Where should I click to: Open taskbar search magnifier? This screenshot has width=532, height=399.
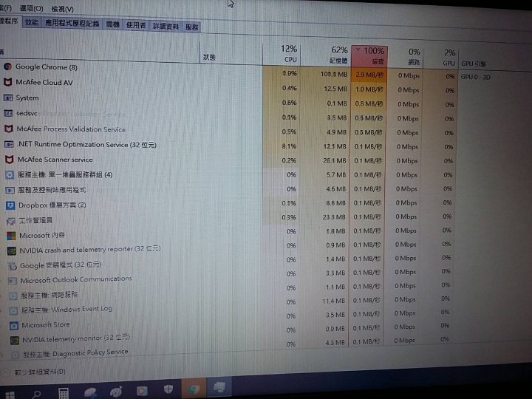pyautogui.click(x=36, y=395)
